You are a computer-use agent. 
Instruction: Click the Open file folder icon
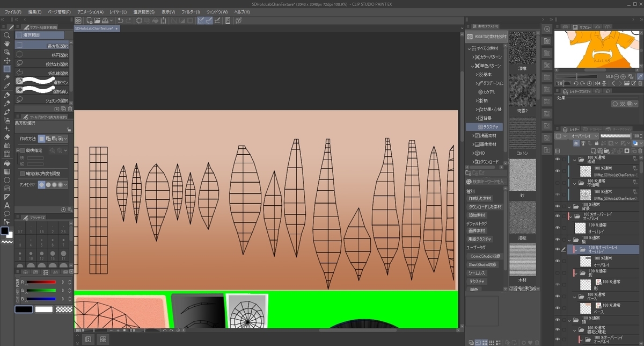click(x=96, y=20)
